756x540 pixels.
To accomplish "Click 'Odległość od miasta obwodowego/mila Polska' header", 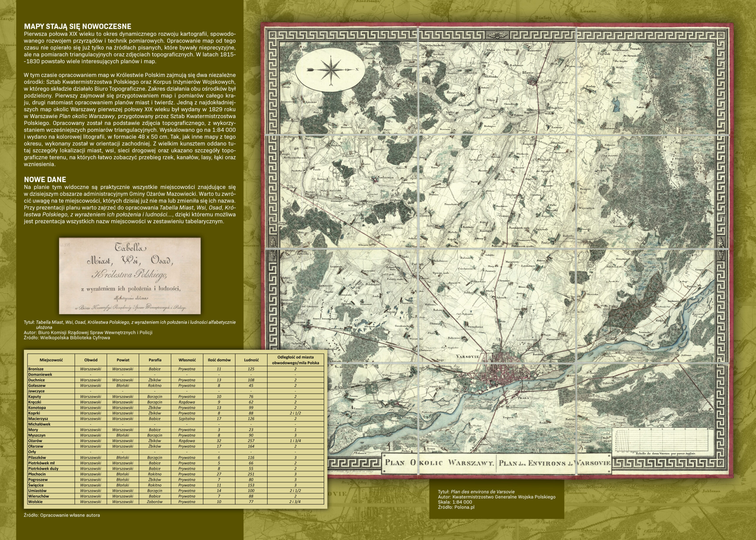I will (296, 360).
